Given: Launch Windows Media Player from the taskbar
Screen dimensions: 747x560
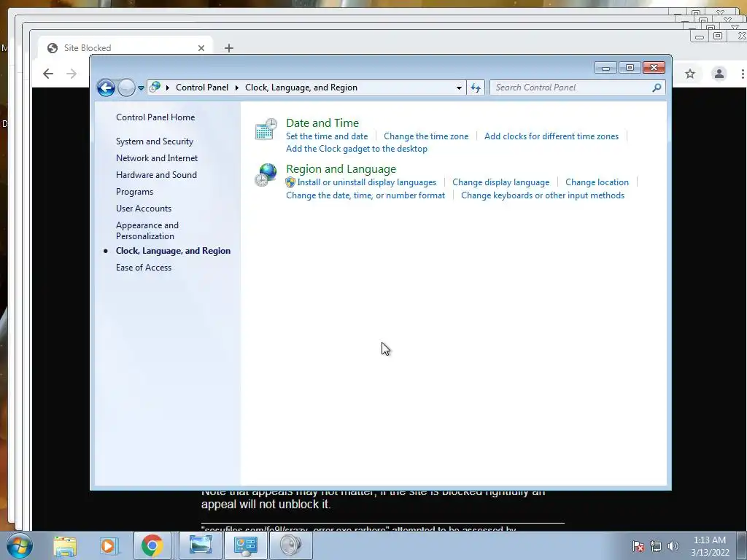Looking at the screenshot, I should (108, 545).
